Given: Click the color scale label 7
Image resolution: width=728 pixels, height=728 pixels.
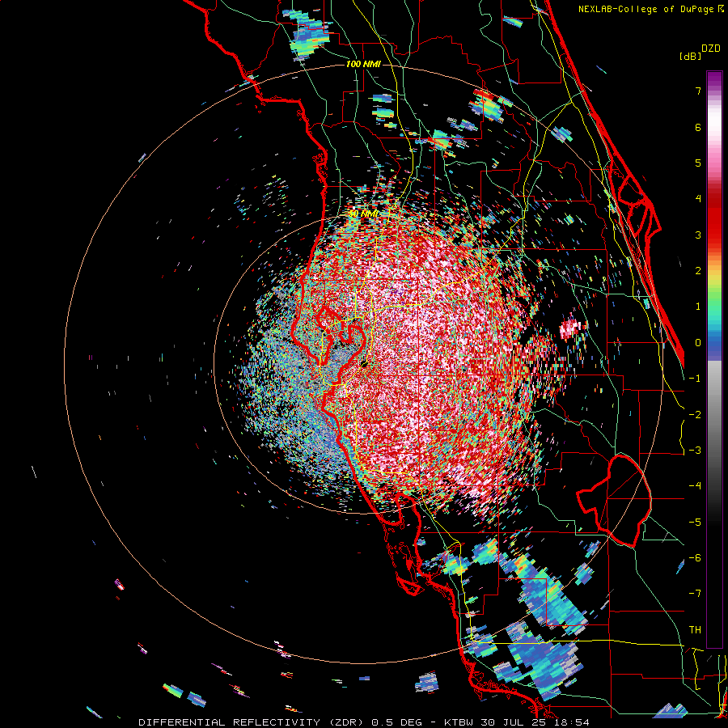Looking at the screenshot, I should [x=698, y=91].
